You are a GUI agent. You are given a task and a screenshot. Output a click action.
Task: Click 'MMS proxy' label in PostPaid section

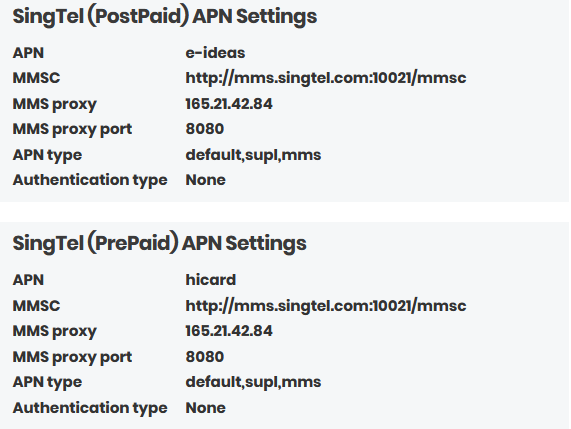click(55, 105)
